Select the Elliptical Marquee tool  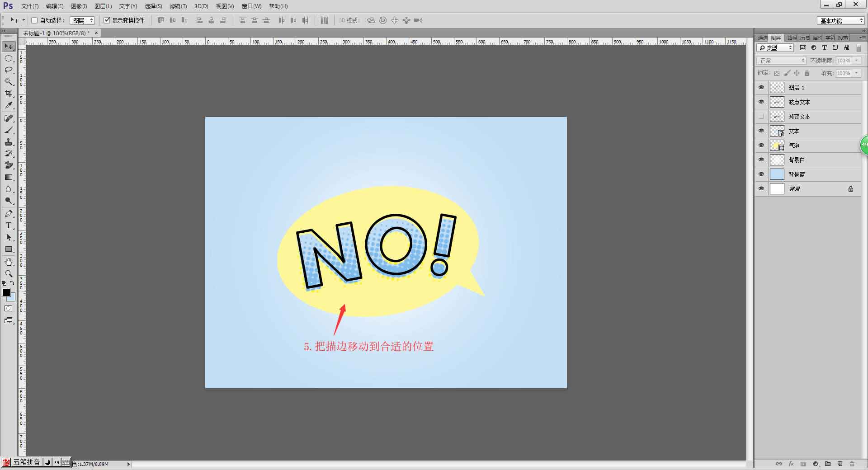[9, 58]
